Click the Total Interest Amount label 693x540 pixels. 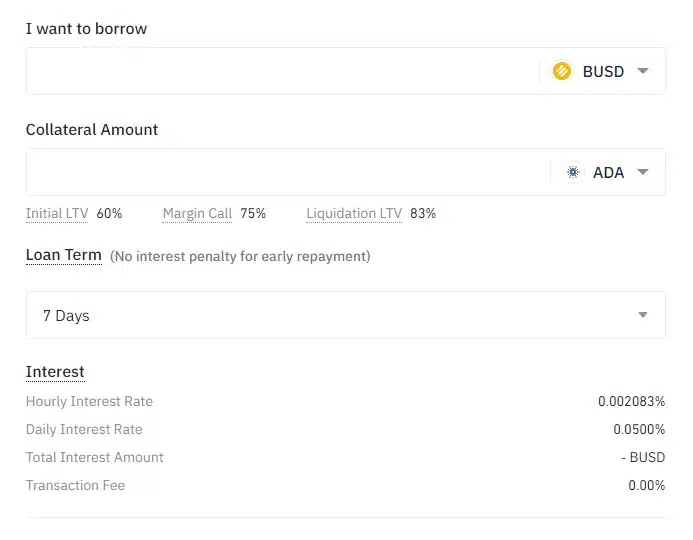(95, 457)
